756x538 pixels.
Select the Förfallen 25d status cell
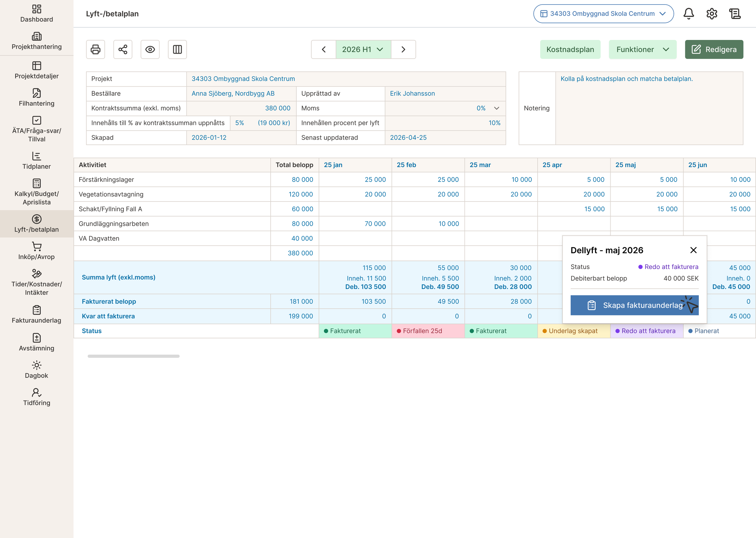point(428,331)
